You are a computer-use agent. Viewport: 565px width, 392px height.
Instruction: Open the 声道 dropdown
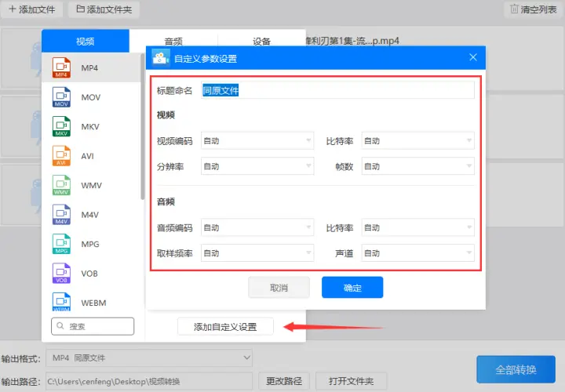point(418,253)
